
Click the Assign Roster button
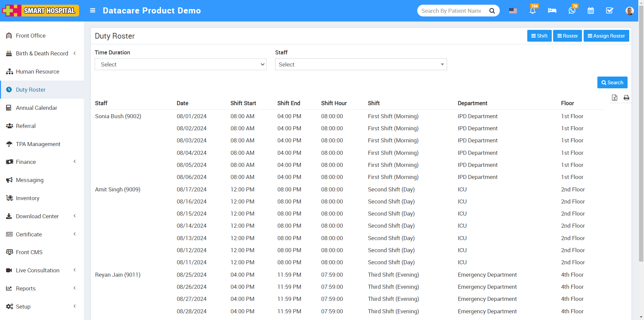[606, 36]
